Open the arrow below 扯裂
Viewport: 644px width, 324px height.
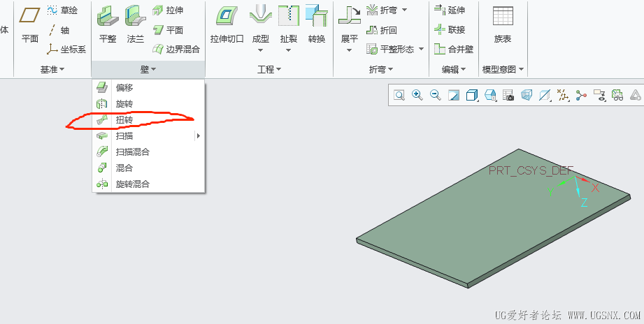click(x=288, y=50)
